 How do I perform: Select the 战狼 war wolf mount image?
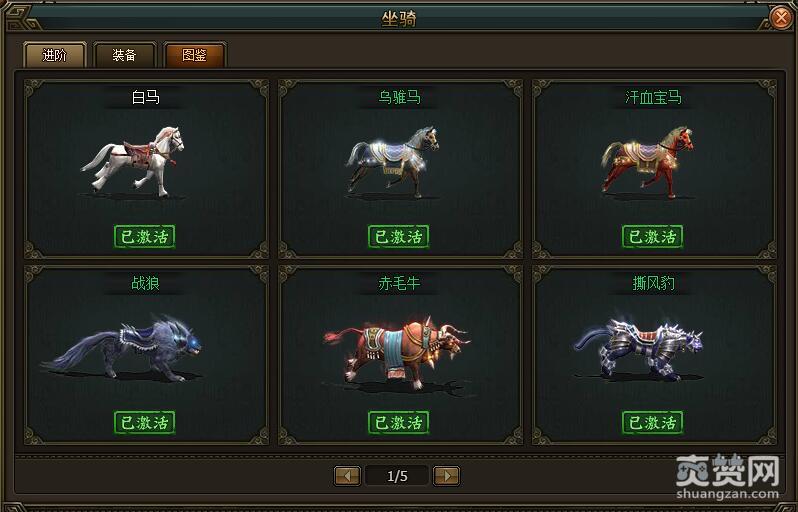point(122,349)
